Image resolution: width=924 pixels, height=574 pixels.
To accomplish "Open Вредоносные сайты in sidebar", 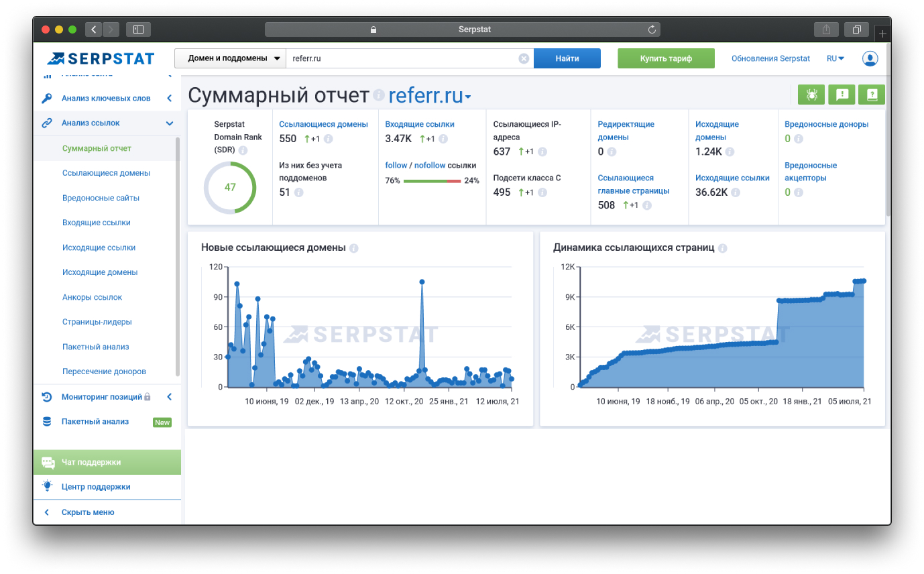I will [101, 198].
